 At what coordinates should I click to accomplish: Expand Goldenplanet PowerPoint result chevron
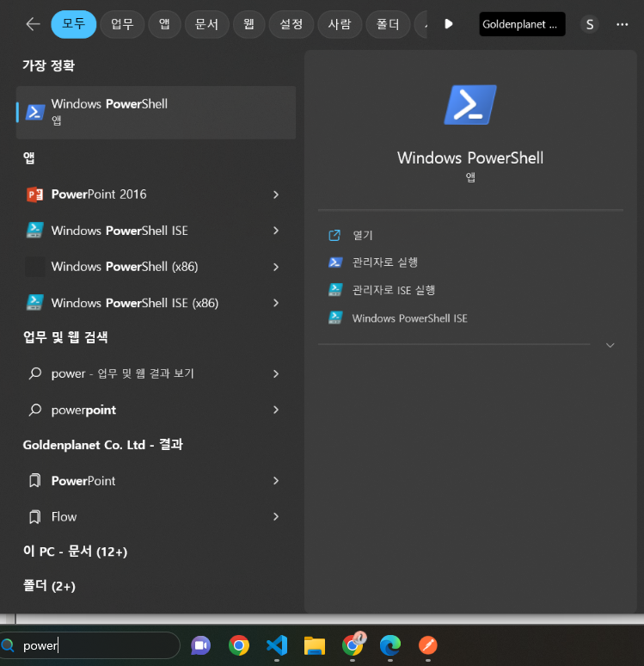[x=276, y=481]
